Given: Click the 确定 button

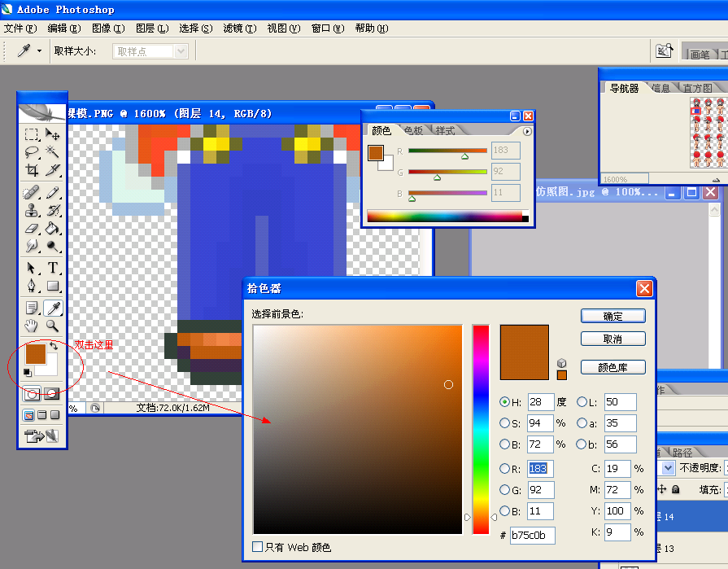Looking at the screenshot, I should tap(612, 317).
